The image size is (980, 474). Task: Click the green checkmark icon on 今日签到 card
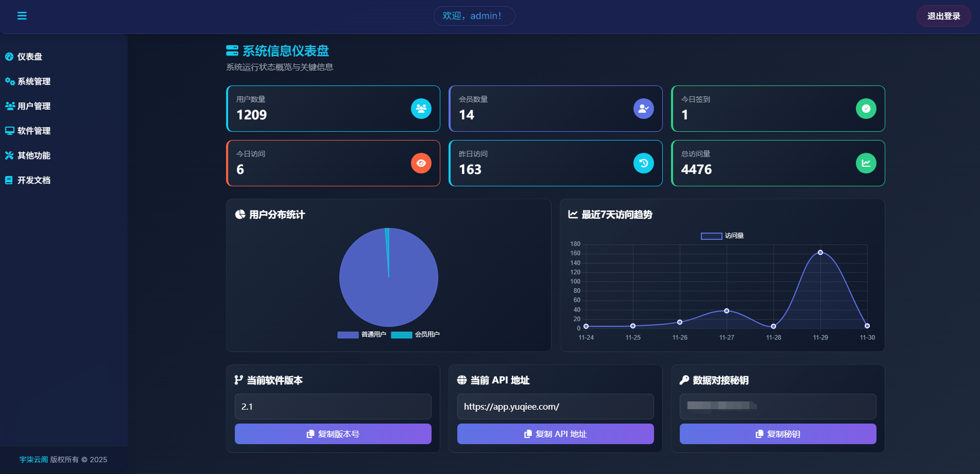click(866, 109)
